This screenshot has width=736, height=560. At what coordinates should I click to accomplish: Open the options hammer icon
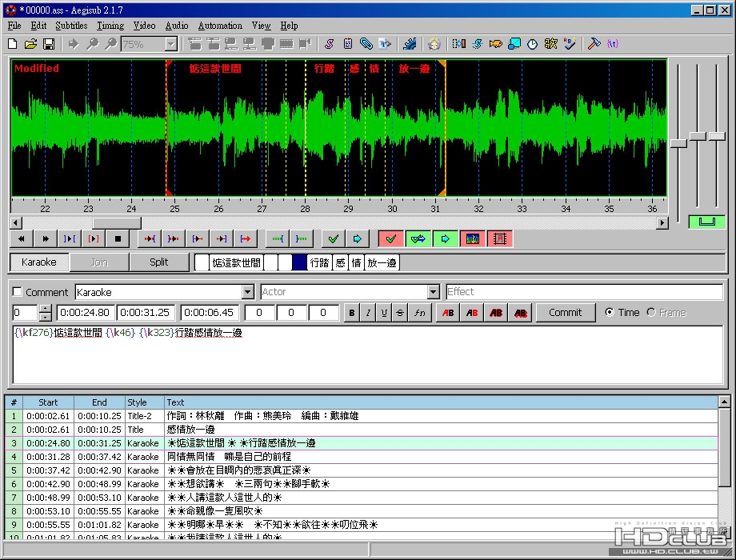(594, 44)
